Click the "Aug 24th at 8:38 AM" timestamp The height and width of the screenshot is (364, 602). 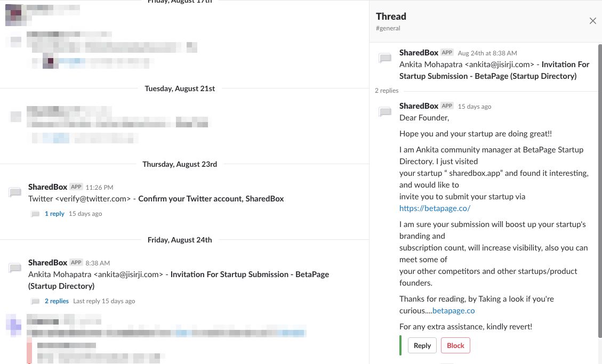(487, 53)
